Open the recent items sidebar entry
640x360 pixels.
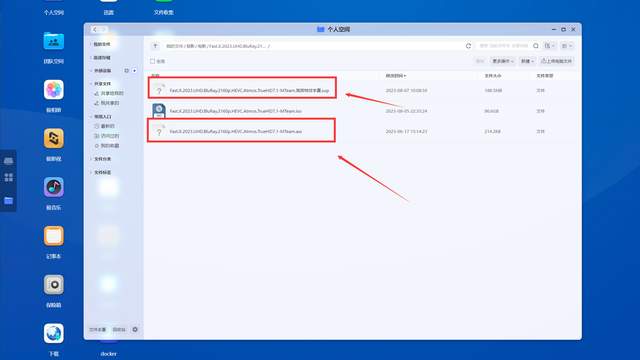pyautogui.click(x=105, y=126)
